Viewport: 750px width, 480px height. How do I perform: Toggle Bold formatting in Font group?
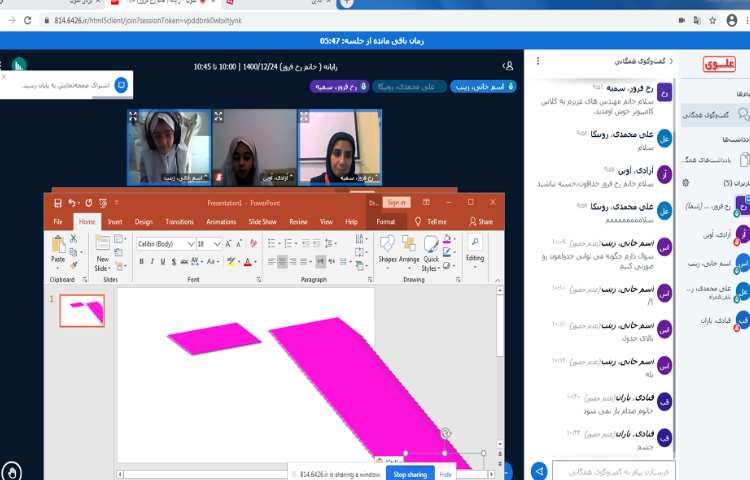click(x=141, y=262)
